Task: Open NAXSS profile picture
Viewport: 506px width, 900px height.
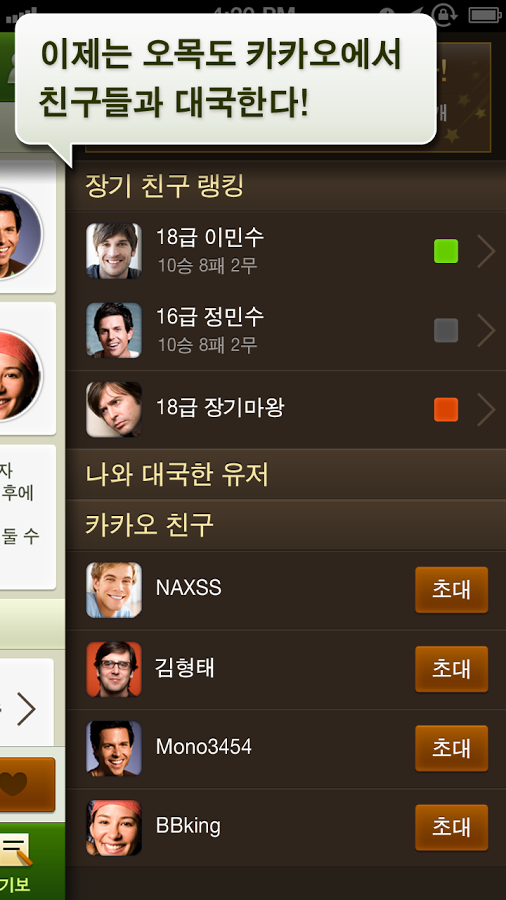Action: (x=114, y=590)
